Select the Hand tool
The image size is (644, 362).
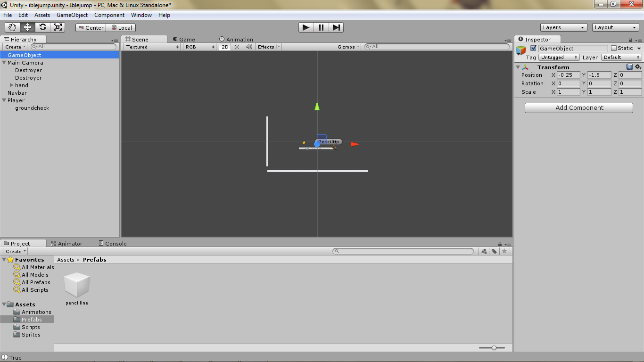tap(12, 27)
